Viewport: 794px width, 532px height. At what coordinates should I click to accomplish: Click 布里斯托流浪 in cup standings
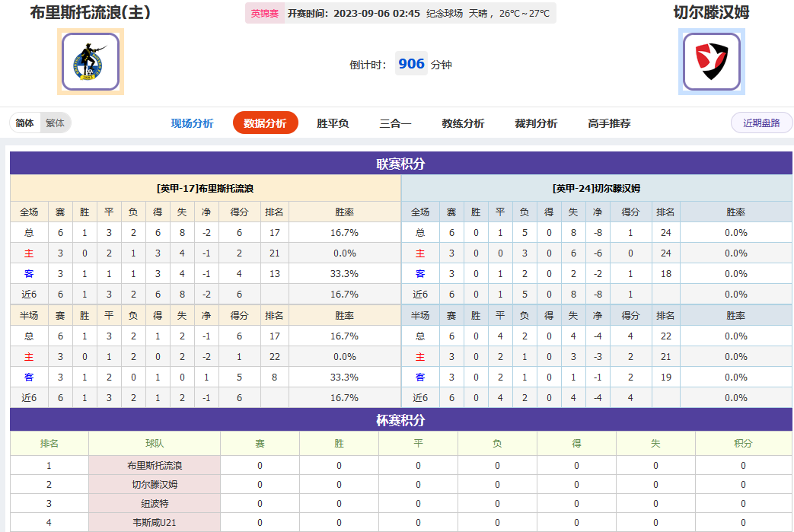click(155, 465)
